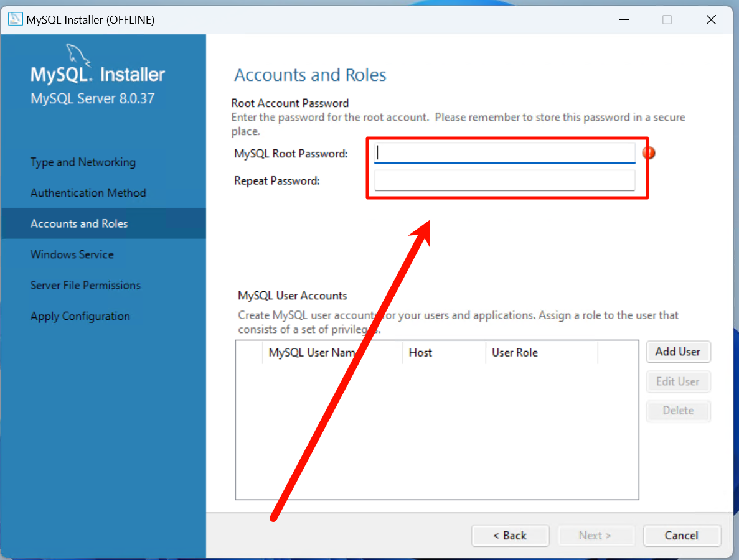Go back with the < Back button
This screenshot has height=560, width=739.
tap(510, 536)
